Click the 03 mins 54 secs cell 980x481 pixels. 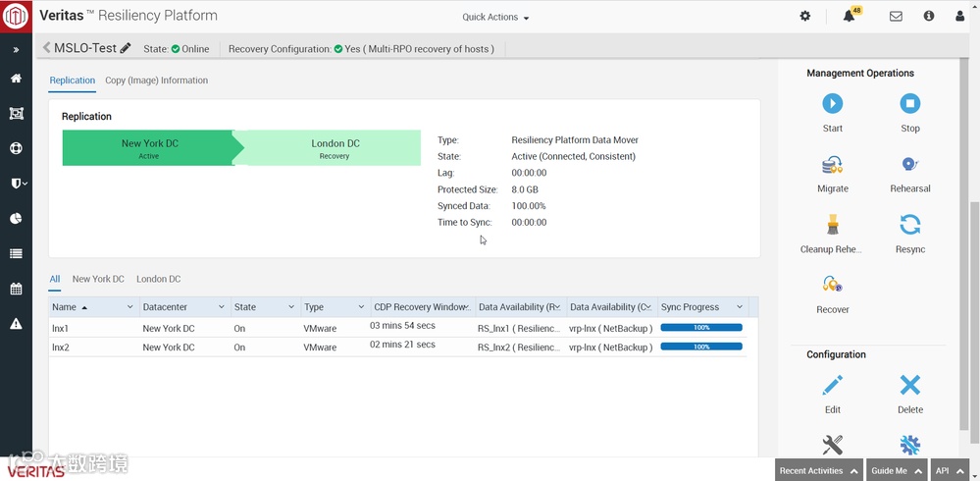(x=402, y=326)
